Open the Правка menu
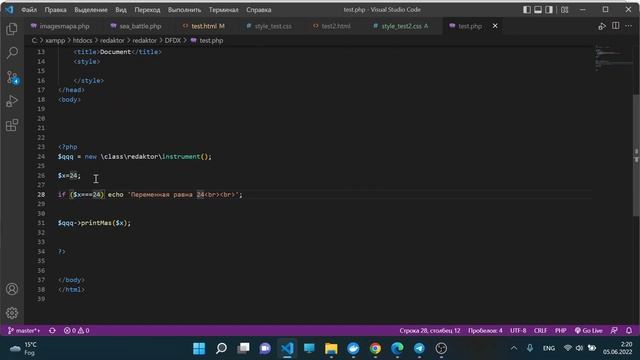 coord(55,10)
